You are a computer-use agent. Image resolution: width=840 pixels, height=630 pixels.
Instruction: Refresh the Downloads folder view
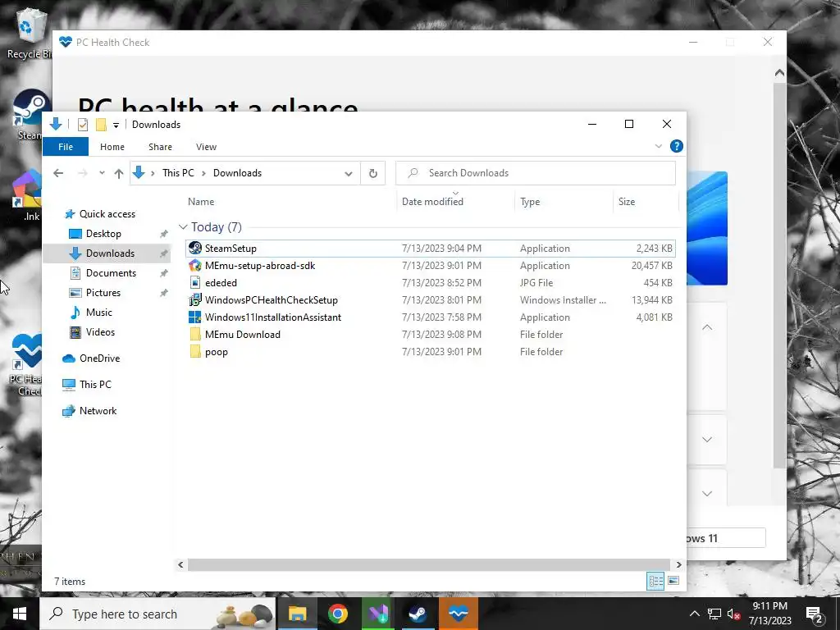(x=373, y=173)
